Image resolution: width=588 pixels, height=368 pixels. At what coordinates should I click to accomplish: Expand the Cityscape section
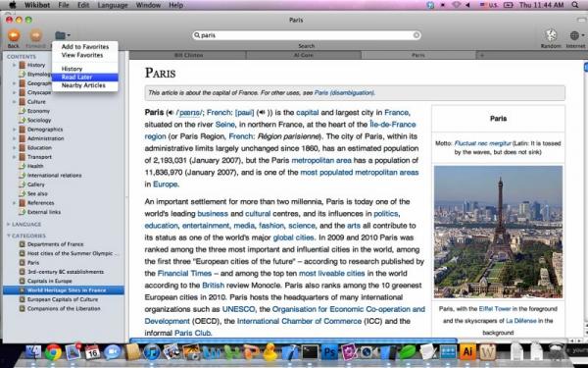15,92
